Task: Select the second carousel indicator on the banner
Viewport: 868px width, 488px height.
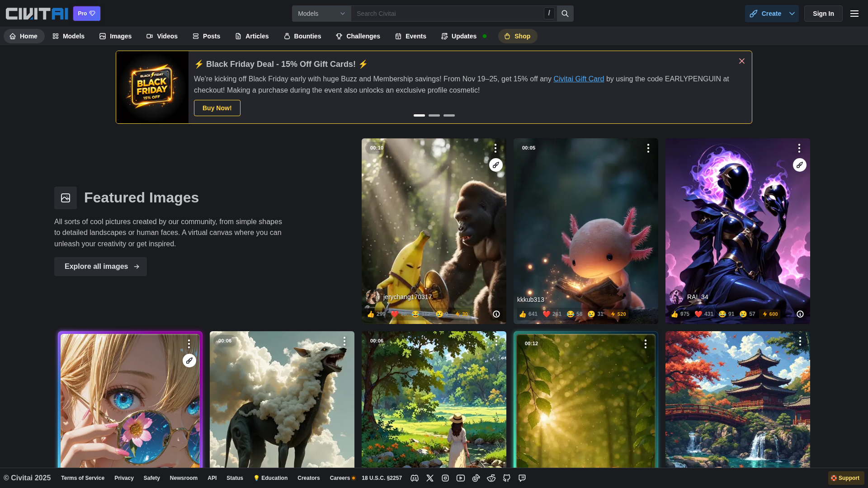Action: [434, 115]
